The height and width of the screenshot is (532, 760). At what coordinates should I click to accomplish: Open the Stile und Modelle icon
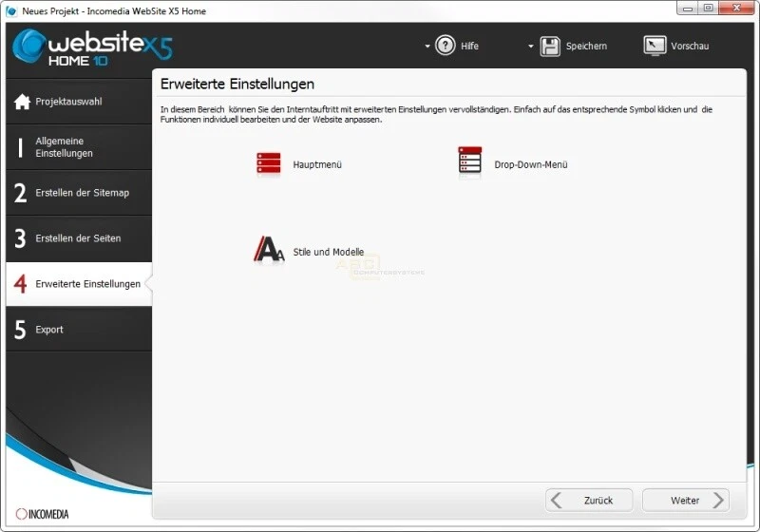tap(269, 249)
